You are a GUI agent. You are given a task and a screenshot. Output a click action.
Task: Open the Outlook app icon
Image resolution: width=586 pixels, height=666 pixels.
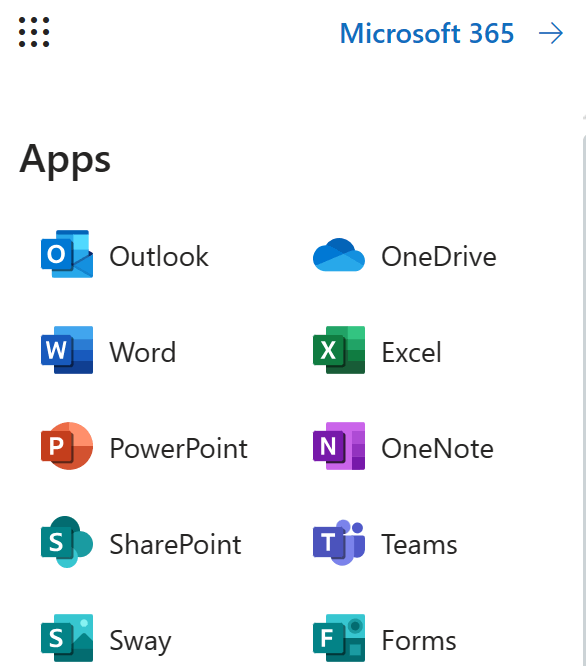[67, 254]
